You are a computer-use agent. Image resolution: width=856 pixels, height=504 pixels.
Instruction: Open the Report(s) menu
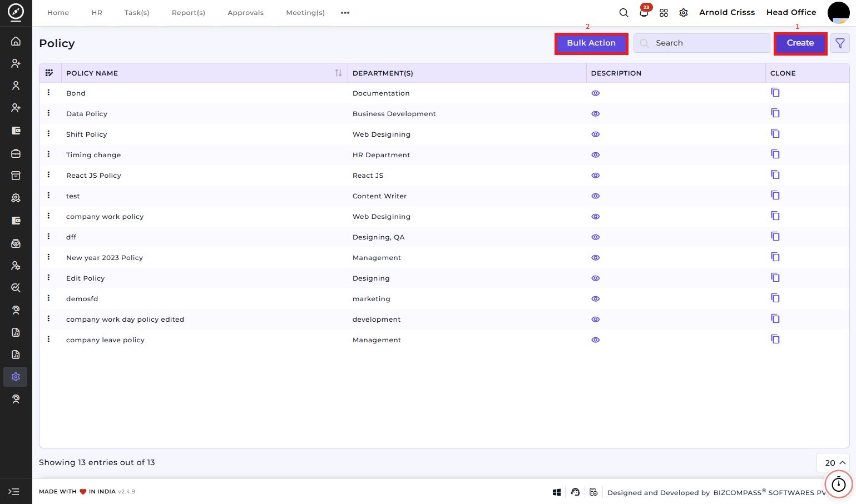pos(189,13)
